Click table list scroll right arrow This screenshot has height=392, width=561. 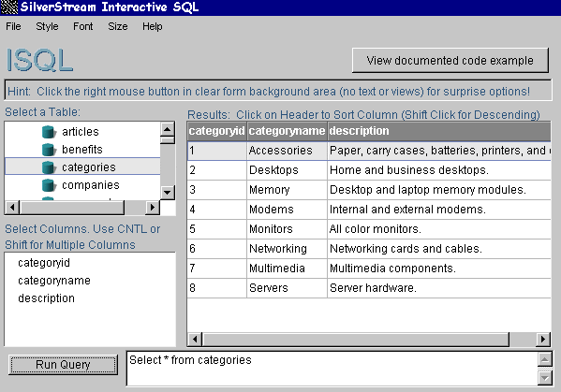(153, 208)
